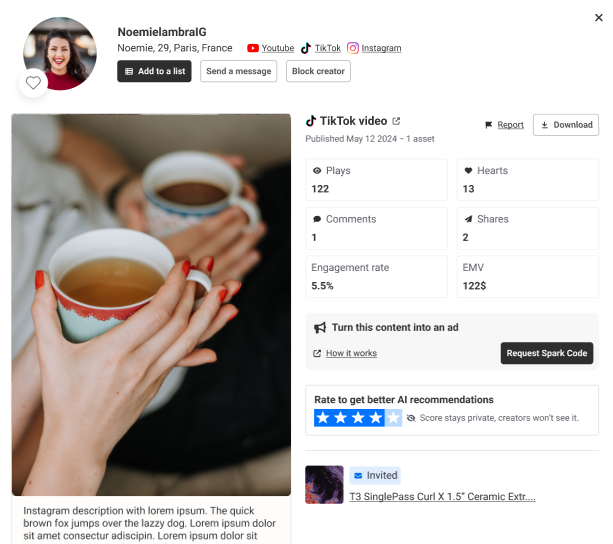Click the Send a message button
Viewport: 613px width, 544px height.
coord(239,71)
